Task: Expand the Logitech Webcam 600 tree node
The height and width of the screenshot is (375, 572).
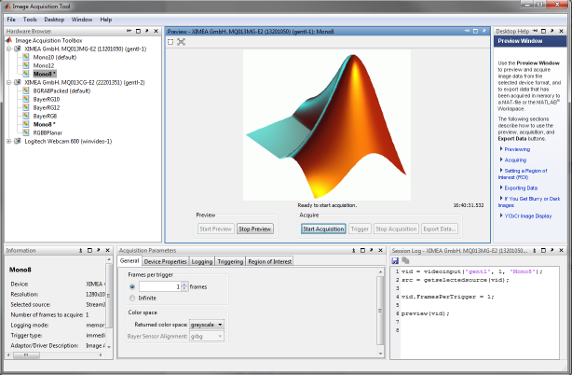Action: (9, 141)
